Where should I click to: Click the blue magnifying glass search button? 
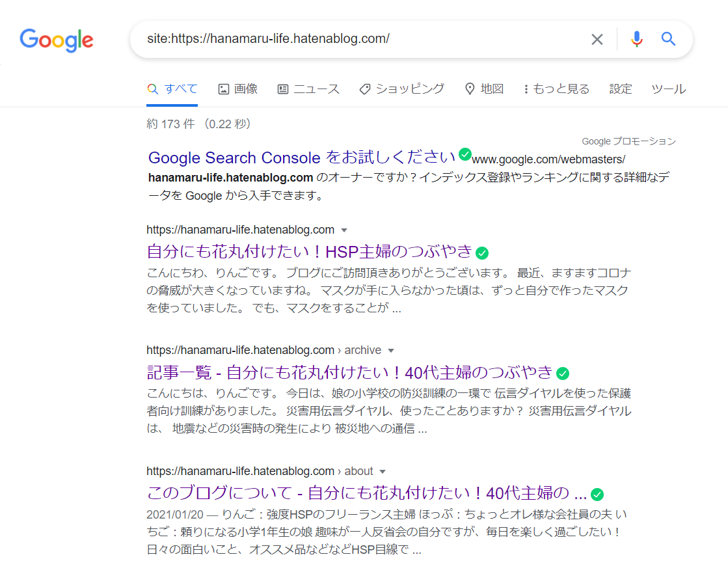click(668, 39)
